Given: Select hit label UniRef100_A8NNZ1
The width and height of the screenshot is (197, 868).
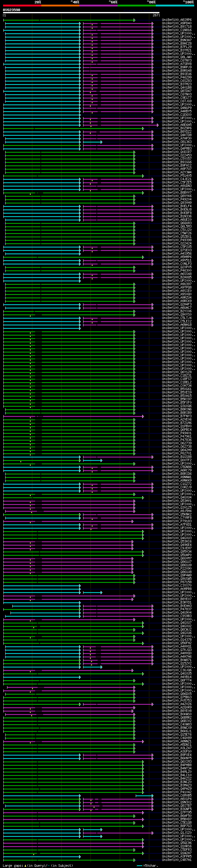Looking at the screenshot, I should click(x=177, y=741).
